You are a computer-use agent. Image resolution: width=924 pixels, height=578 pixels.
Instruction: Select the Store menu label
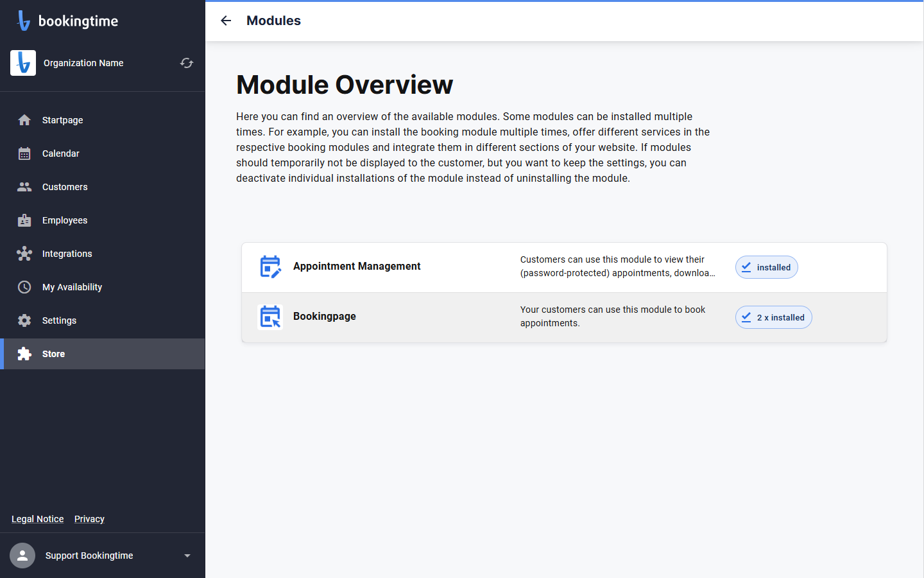[x=53, y=354]
